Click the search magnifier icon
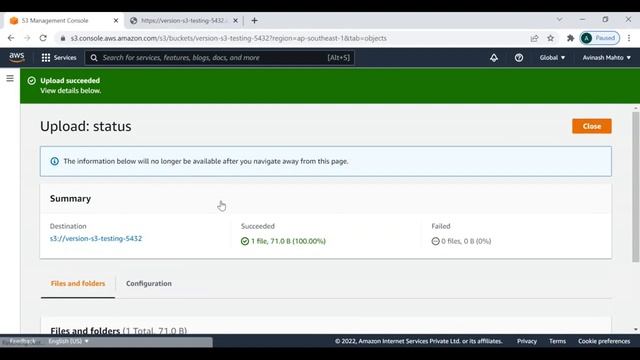Screen dimensions: 640x360 click(x=94, y=58)
